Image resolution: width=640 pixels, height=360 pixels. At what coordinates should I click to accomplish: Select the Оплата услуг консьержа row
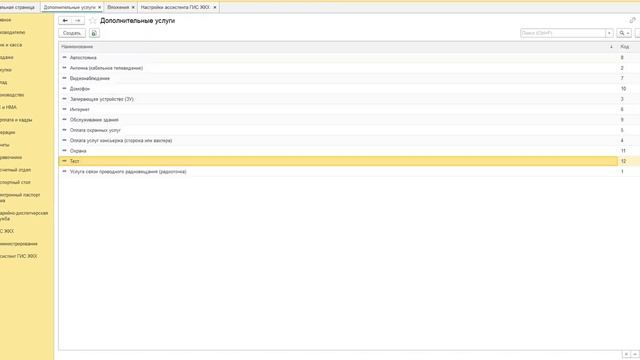coord(338,140)
